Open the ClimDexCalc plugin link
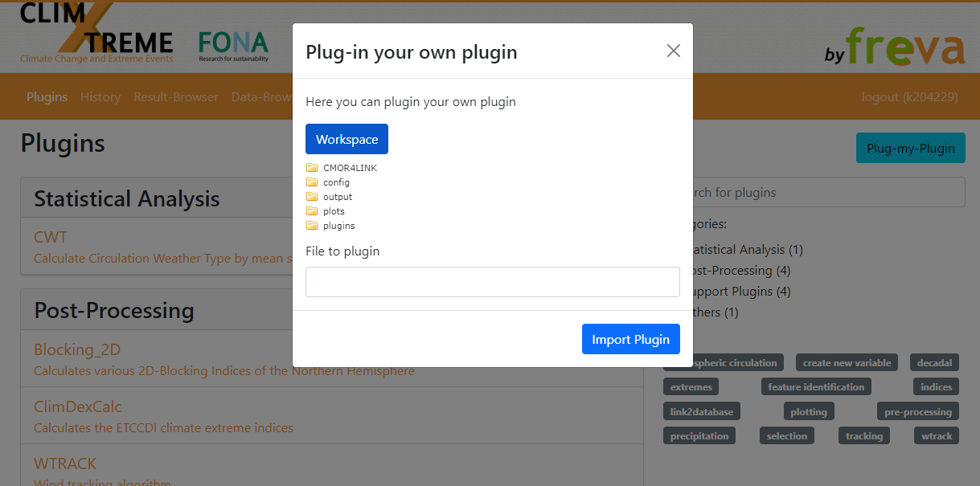Image resolution: width=980 pixels, height=486 pixels. coord(78,406)
